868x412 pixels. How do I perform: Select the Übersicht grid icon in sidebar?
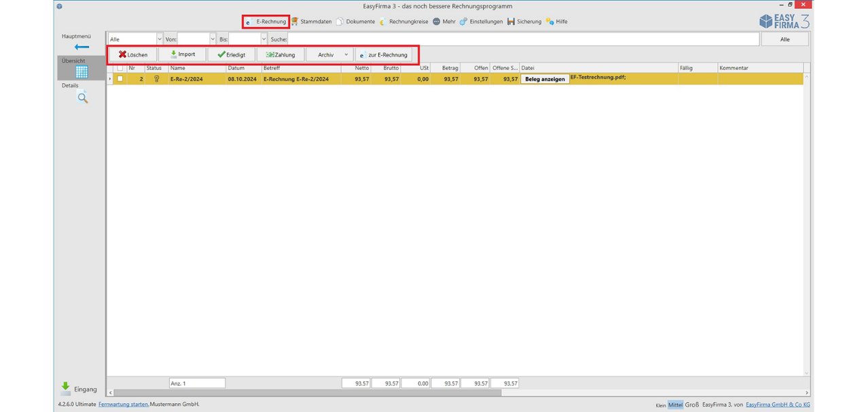point(82,72)
